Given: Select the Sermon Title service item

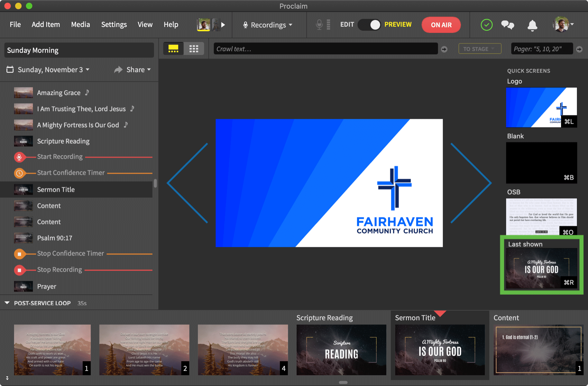Looking at the screenshot, I should click(76, 190).
